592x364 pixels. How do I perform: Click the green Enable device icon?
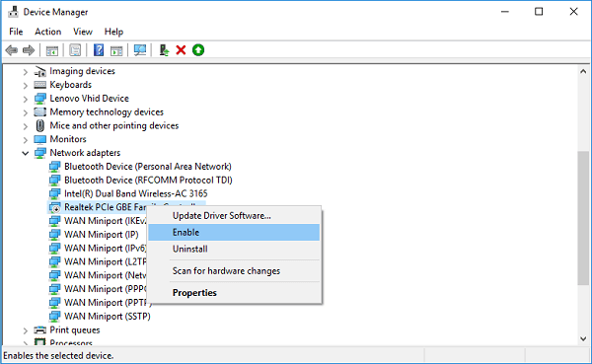[x=198, y=50]
